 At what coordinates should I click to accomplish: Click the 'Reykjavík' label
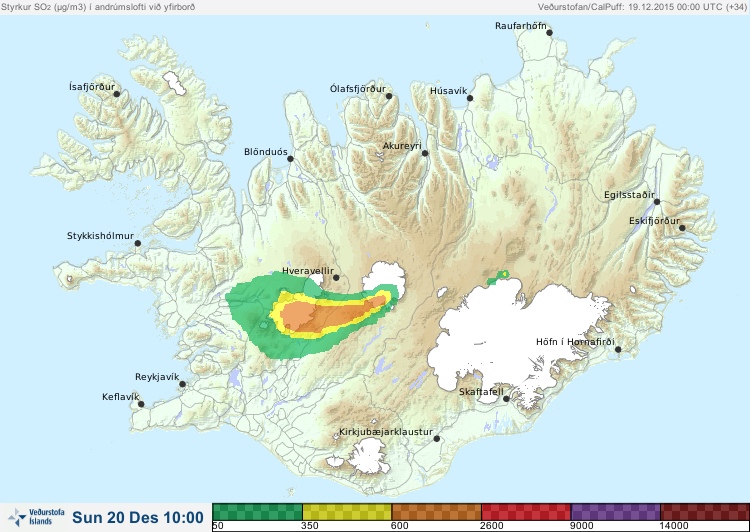[157, 377]
